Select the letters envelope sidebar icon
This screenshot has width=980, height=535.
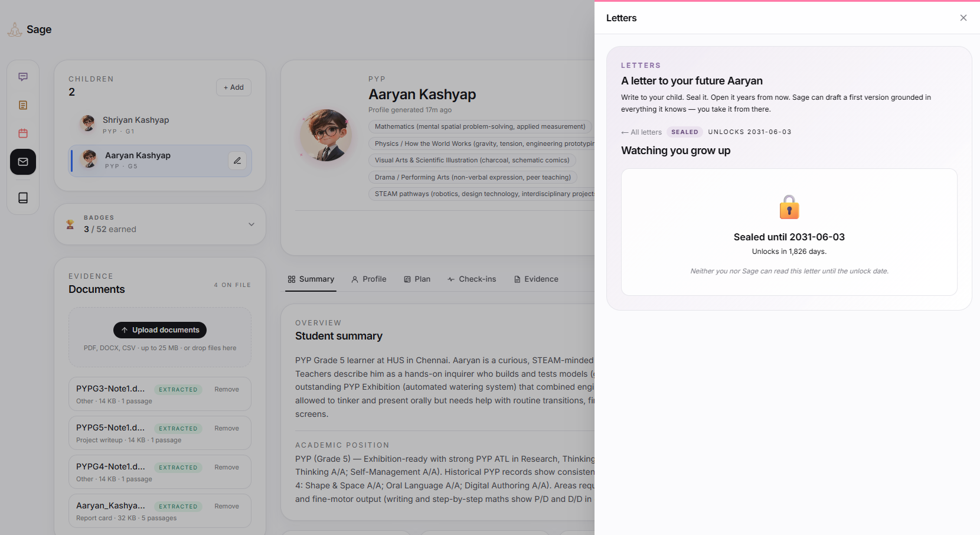point(23,162)
